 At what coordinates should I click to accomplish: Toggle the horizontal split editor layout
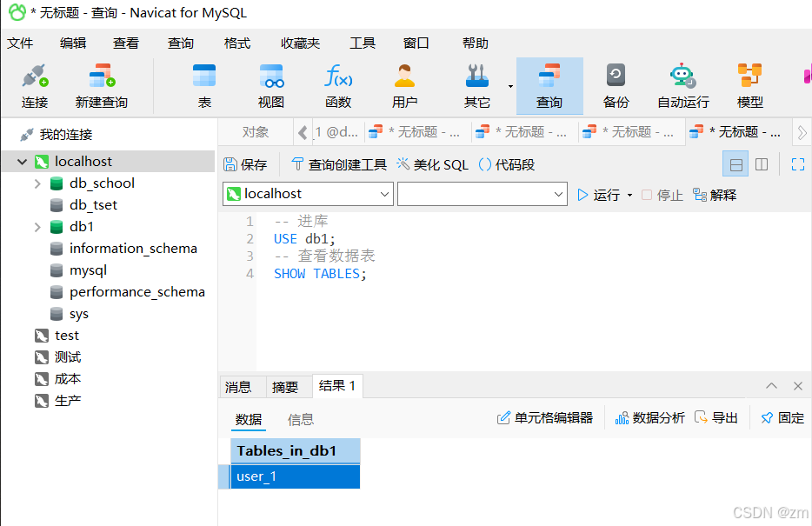(735, 163)
